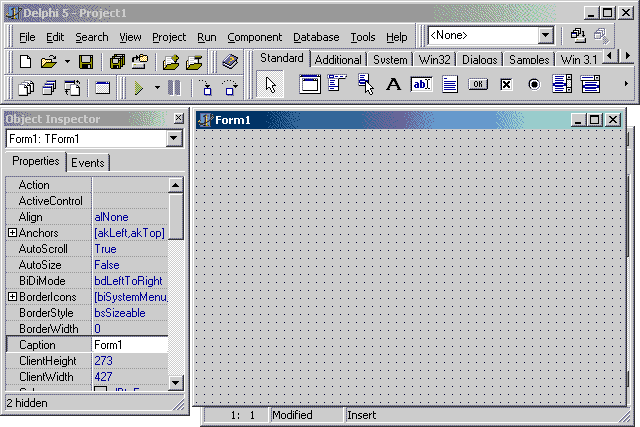Select the Button (OK) component icon

pyautogui.click(x=478, y=85)
